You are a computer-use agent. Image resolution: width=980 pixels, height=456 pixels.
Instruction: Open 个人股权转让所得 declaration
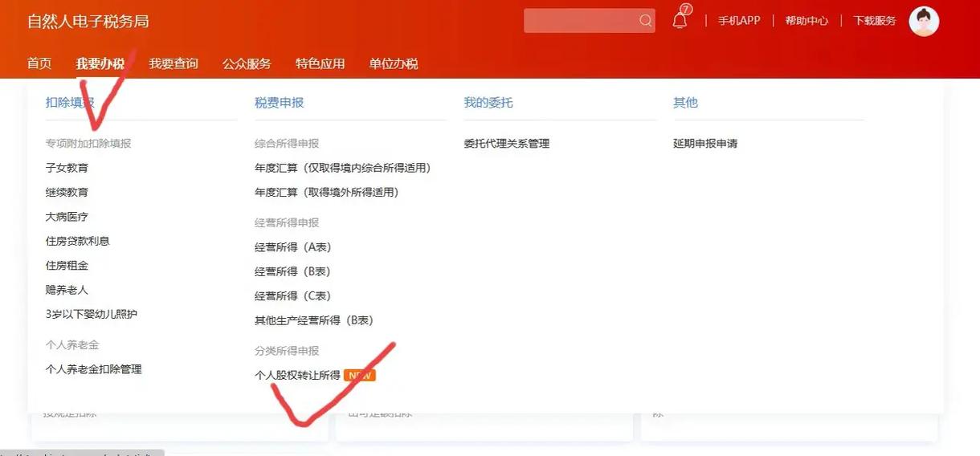(x=297, y=375)
